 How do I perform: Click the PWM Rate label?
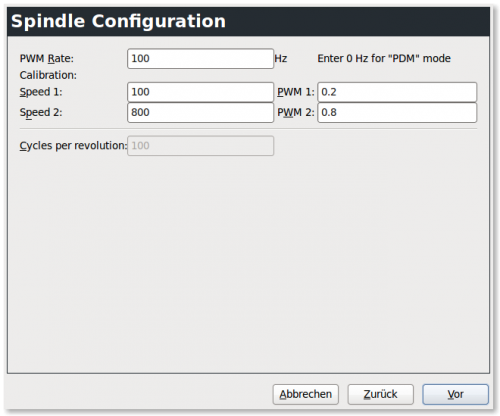47,59
